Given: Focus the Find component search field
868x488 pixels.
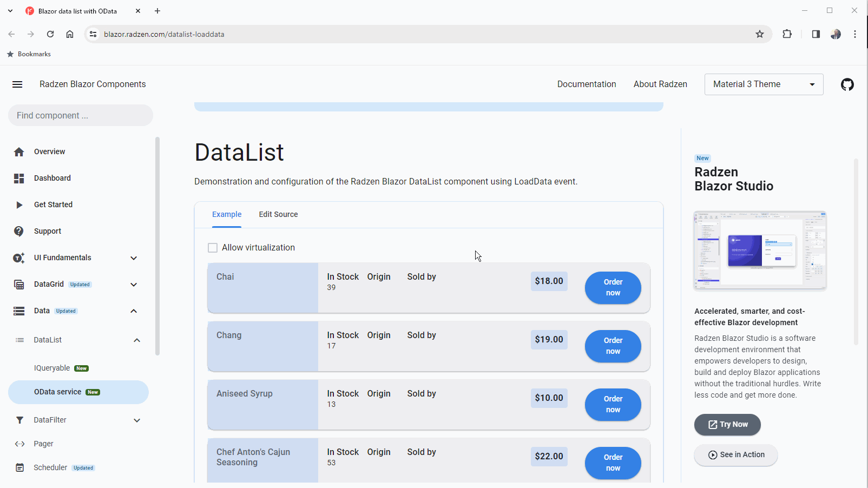Looking at the screenshot, I should point(81,116).
